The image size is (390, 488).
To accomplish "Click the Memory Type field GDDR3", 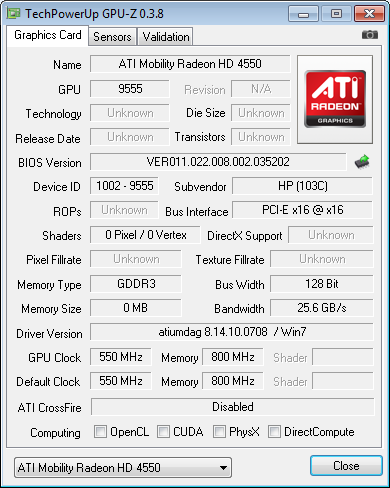I will pyautogui.click(x=136, y=284).
